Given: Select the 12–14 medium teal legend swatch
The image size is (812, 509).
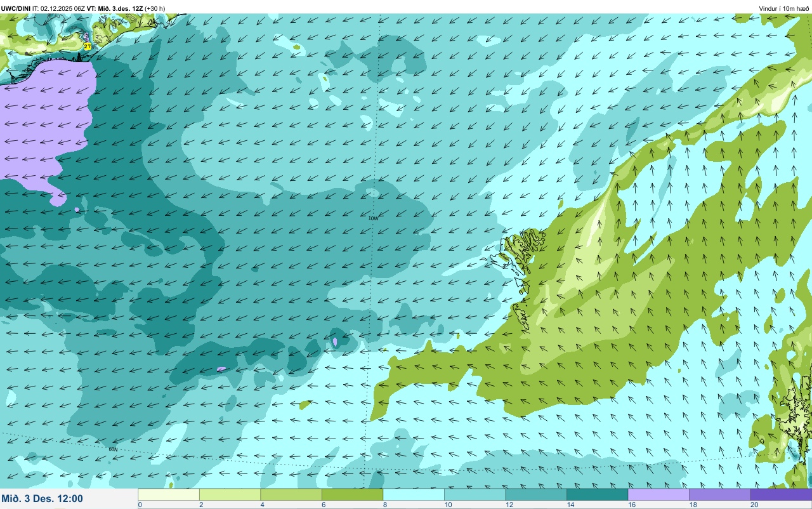Looking at the screenshot, I should (x=536, y=494).
